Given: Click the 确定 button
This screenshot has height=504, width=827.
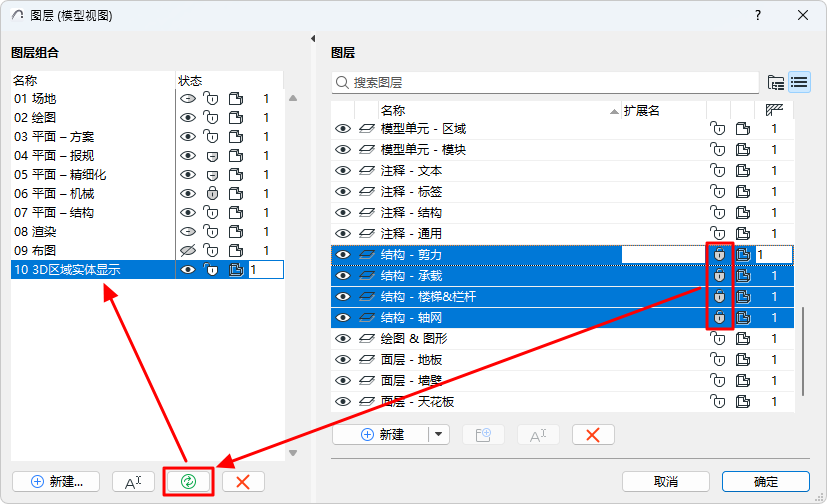Looking at the screenshot, I should [x=766, y=481].
